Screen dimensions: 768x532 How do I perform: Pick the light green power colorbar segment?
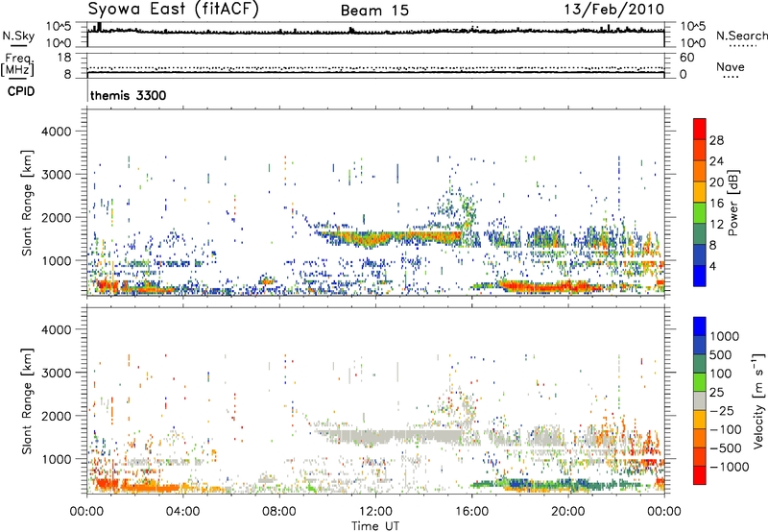pyautogui.click(x=700, y=213)
